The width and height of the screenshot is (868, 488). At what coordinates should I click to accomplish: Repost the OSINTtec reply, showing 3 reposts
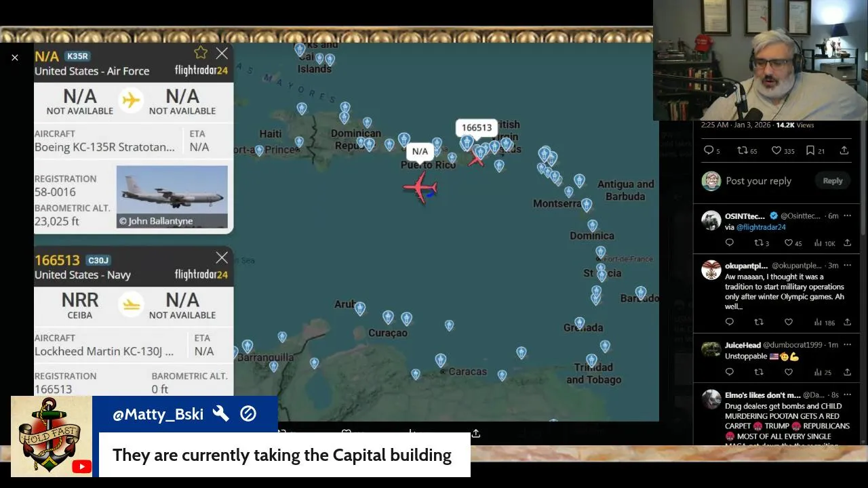[762, 243]
